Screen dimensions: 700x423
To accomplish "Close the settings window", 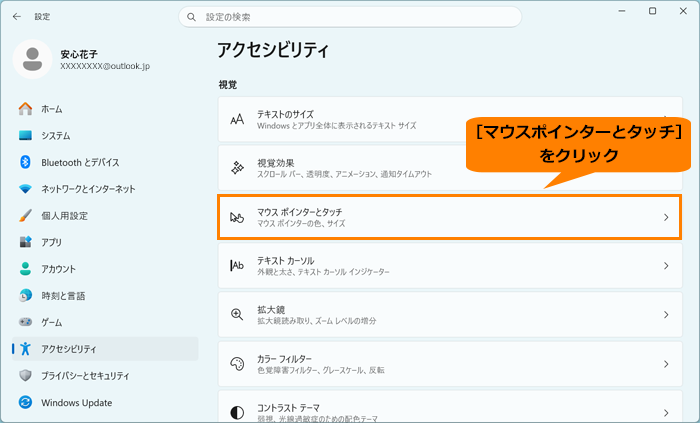I will click(683, 11).
